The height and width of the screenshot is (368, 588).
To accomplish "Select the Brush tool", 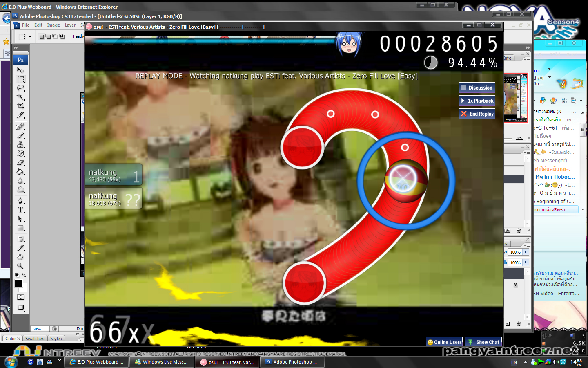I will (x=20, y=135).
